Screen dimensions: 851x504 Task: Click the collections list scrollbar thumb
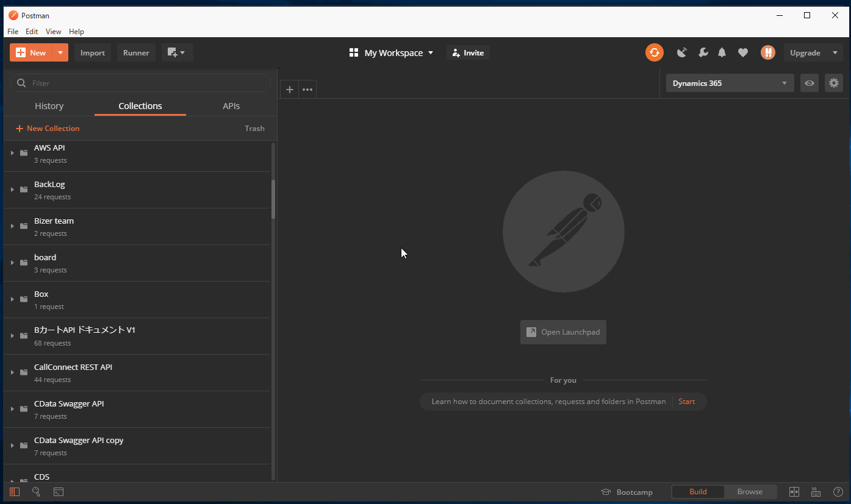273,199
